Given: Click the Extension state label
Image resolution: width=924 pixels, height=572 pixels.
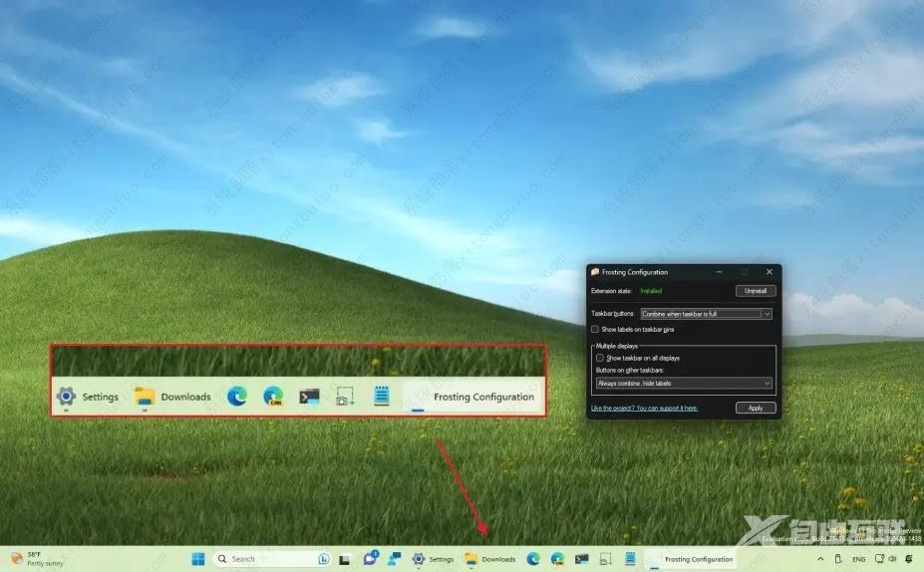Looking at the screenshot, I should pos(611,291).
